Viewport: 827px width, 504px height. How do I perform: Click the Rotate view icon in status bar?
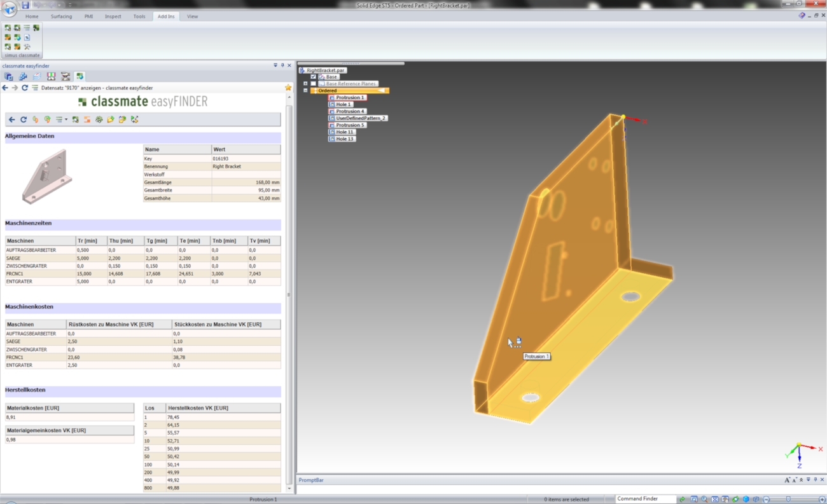[x=735, y=500]
